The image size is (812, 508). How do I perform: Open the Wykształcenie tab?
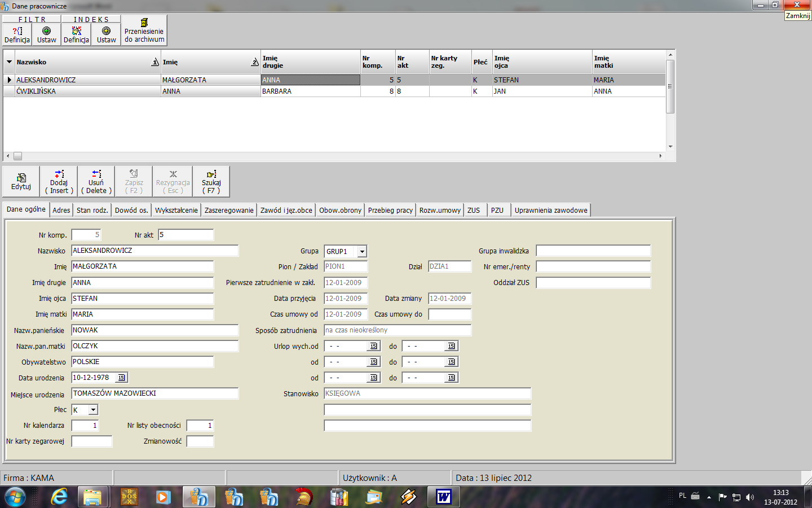176,210
